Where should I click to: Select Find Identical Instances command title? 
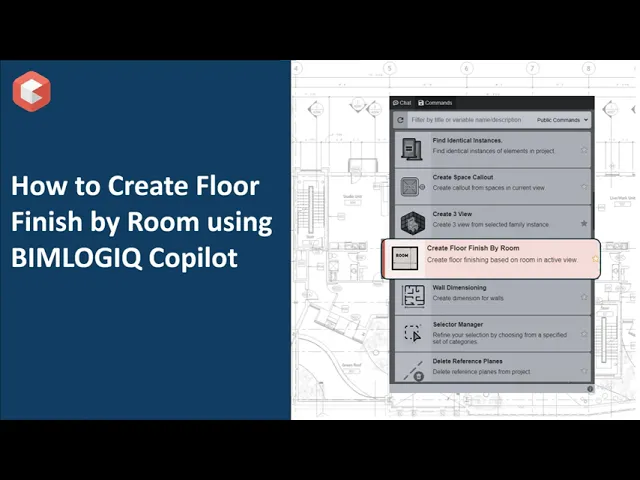coord(467,140)
